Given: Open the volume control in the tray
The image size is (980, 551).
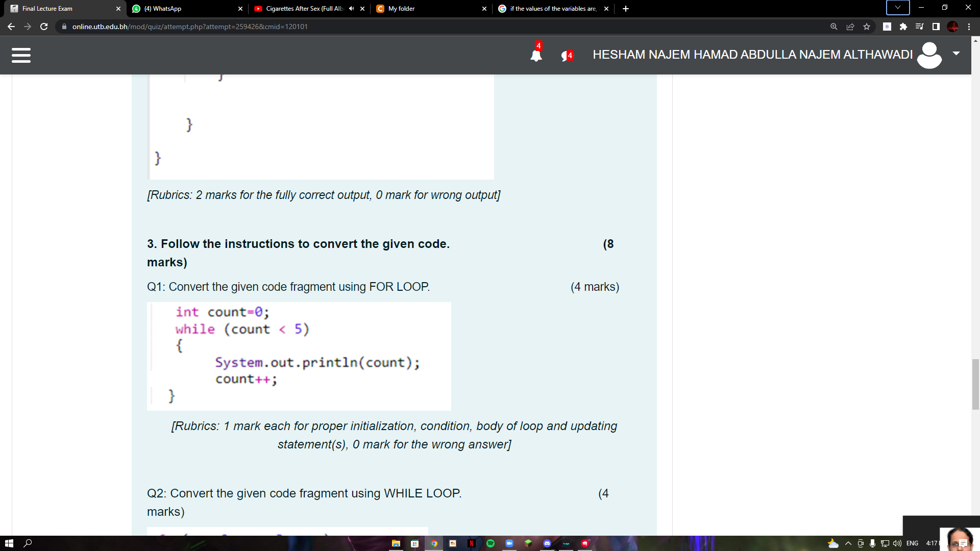Looking at the screenshot, I should 897,544.
